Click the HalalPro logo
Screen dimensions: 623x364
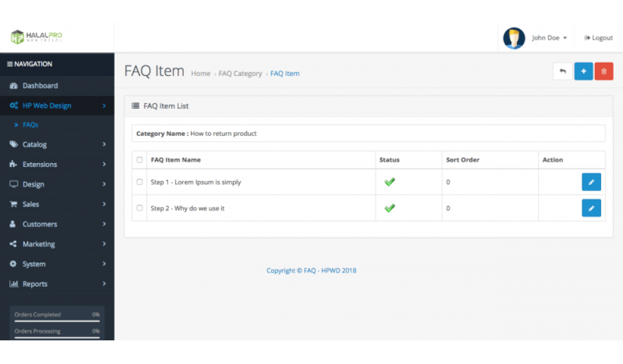(37, 37)
